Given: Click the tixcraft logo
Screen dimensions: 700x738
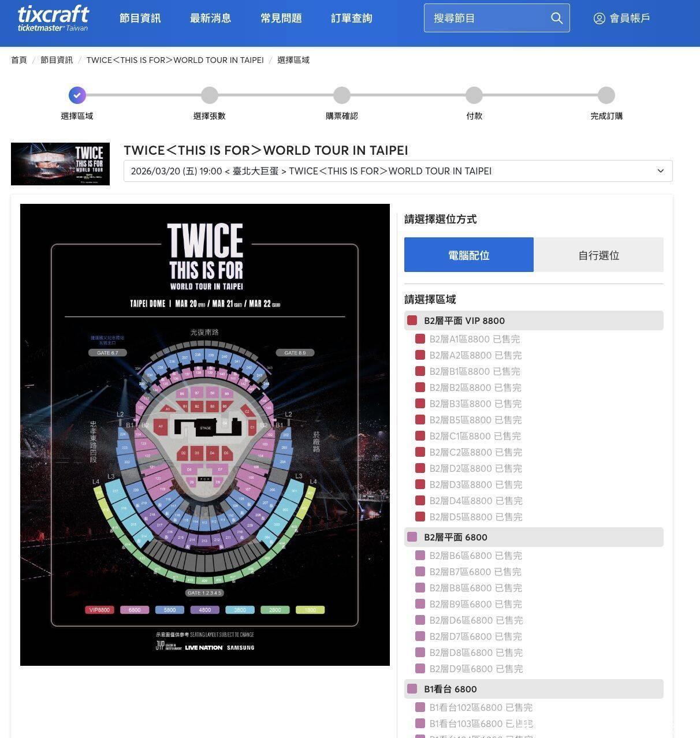Looking at the screenshot, I should point(53,18).
